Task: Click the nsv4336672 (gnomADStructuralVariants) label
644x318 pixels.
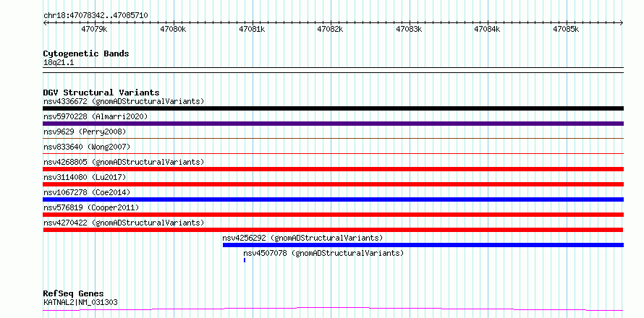Action: click(x=124, y=101)
